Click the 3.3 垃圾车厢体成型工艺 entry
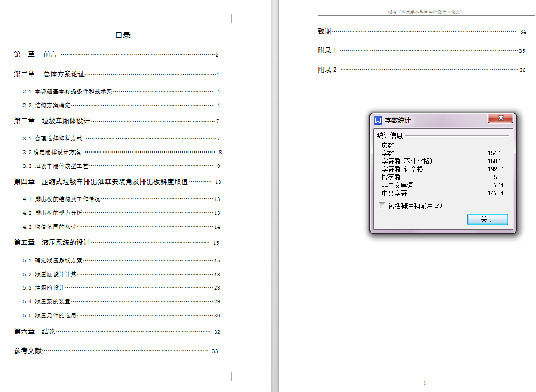Screen dimensions: 536x392 [121, 166]
